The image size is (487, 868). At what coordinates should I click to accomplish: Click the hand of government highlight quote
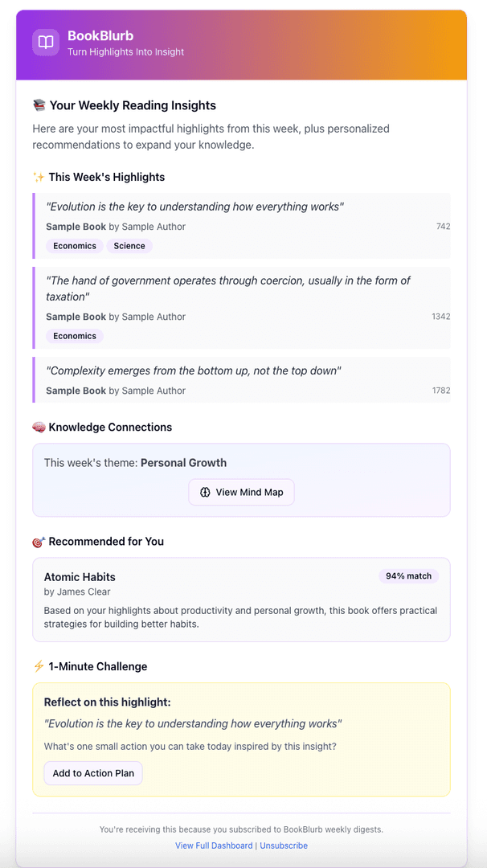(x=227, y=289)
